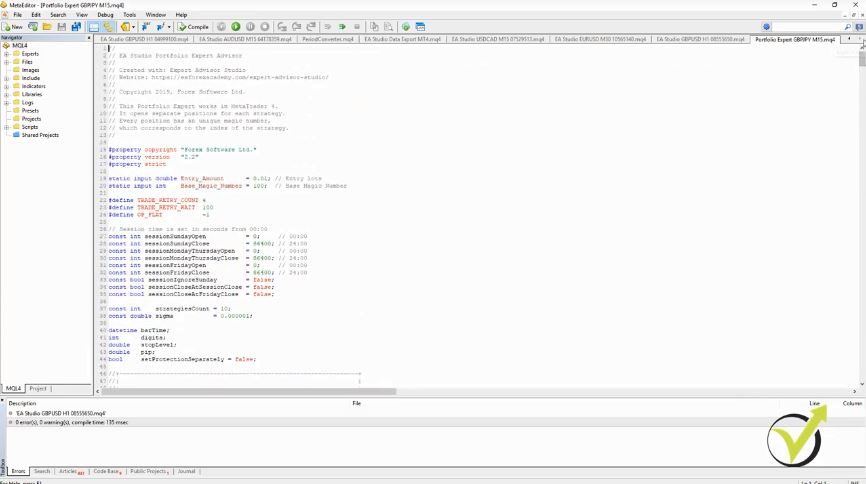Toggle the Navigator panel toolbar icon
Image resolution: width=866 pixels, height=484 pixels.
tap(93, 27)
